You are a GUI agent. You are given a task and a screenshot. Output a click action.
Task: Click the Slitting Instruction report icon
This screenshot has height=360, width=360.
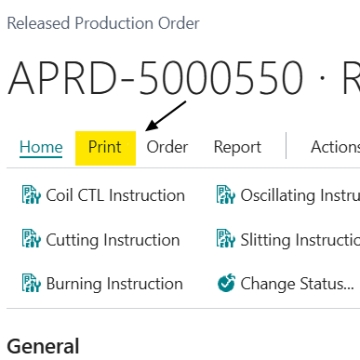pyautogui.click(x=226, y=239)
